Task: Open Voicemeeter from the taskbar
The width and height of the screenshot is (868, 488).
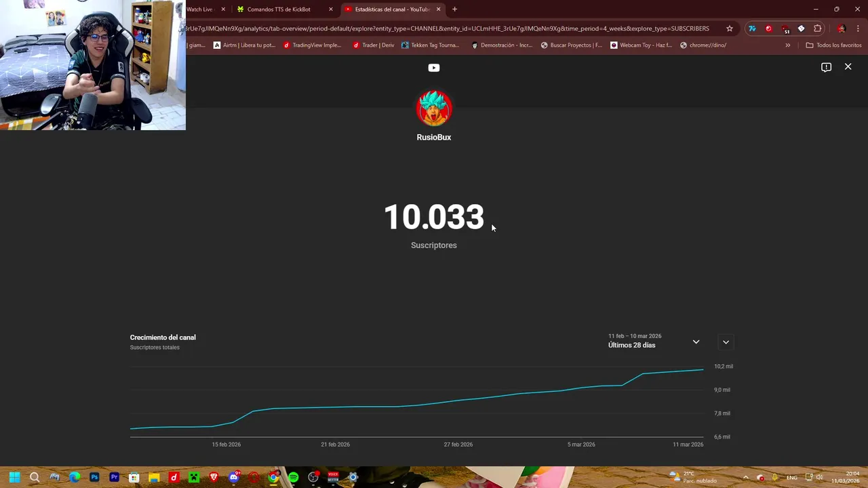Action: (x=333, y=477)
